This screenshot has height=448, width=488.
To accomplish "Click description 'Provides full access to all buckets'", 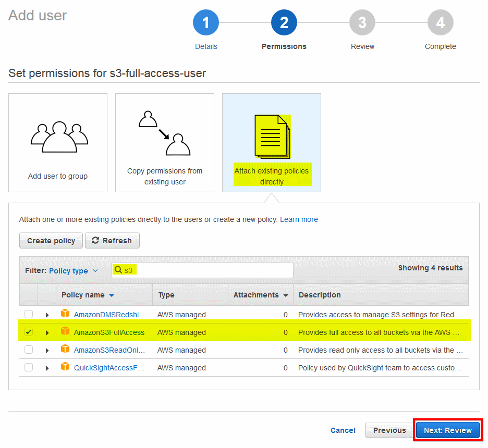I will [x=379, y=332].
